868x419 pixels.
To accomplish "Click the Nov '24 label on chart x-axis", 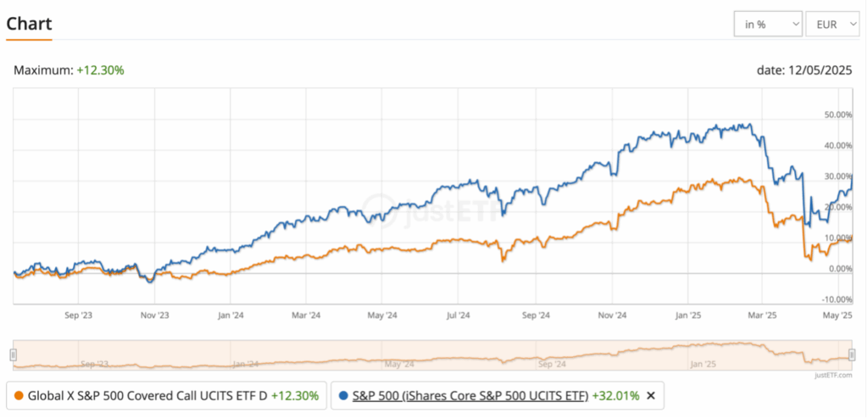I will point(612,315).
